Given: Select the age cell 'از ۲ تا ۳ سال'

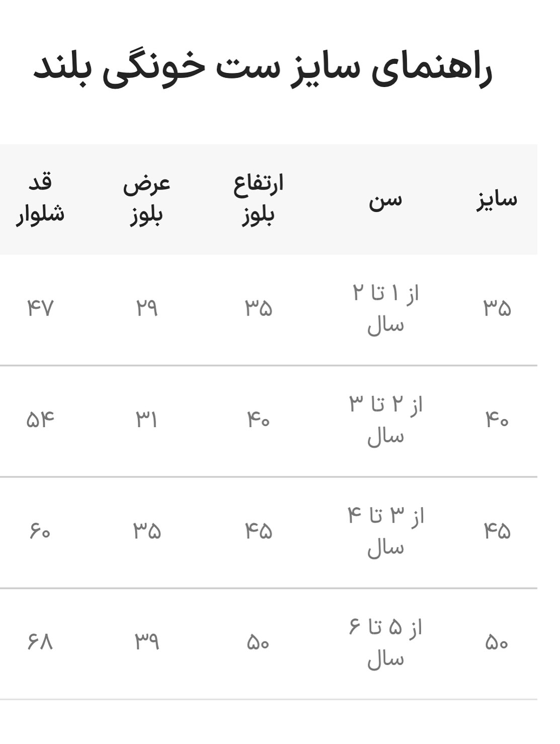Looking at the screenshot, I should click(385, 420).
